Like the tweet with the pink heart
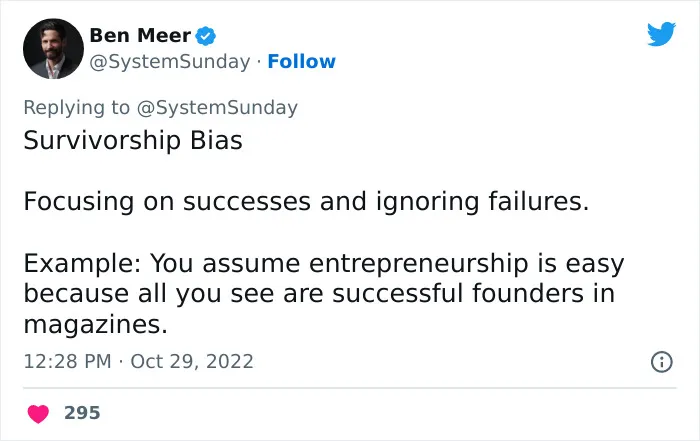 click(x=38, y=413)
